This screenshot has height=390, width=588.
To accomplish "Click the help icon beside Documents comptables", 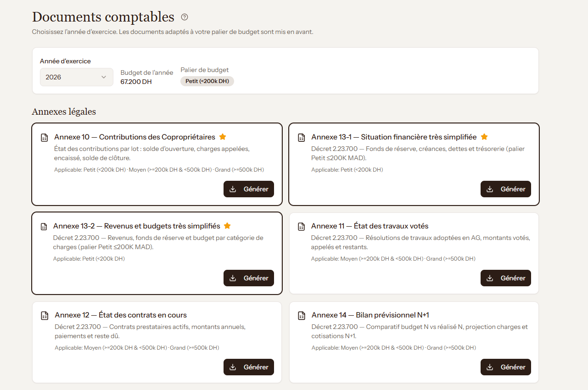I will point(185,17).
